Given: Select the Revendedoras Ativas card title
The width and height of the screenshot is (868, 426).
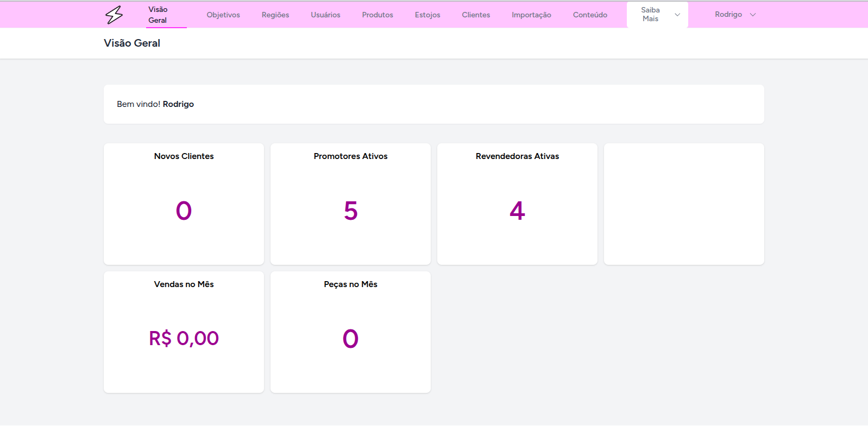Looking at the screenshot, I should [x=518, y=156].
